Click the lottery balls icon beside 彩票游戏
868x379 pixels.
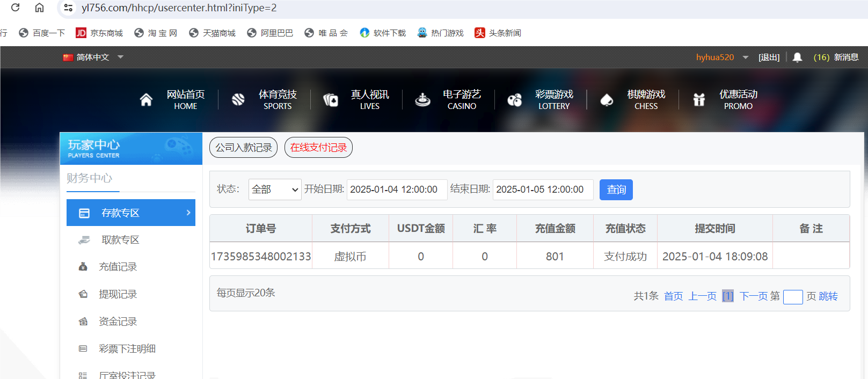(515, 100)
